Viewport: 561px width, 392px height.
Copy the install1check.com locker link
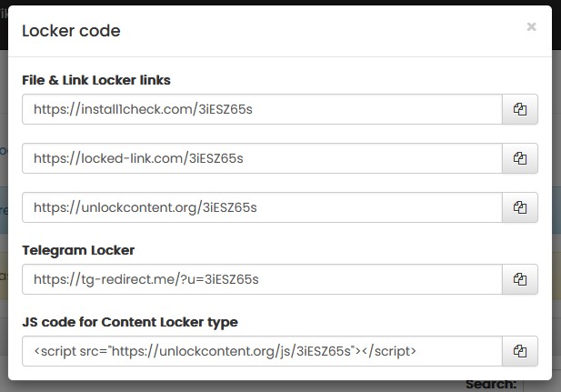[520, 109]
